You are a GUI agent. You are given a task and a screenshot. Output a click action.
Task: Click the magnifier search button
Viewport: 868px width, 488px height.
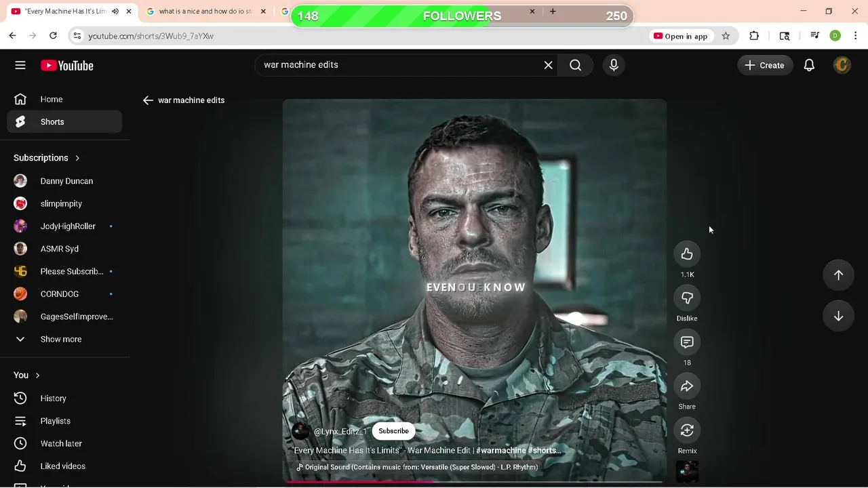(x=575, y=65)
